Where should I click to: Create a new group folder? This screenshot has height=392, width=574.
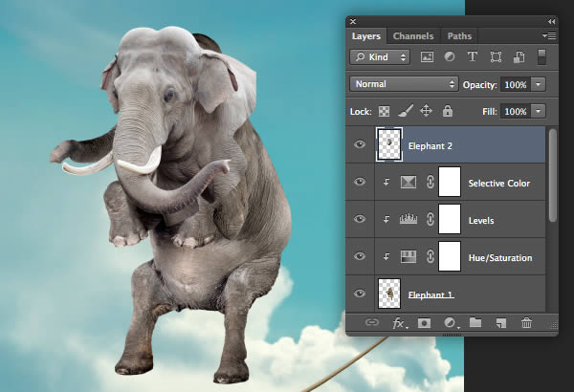click(475, 322)
